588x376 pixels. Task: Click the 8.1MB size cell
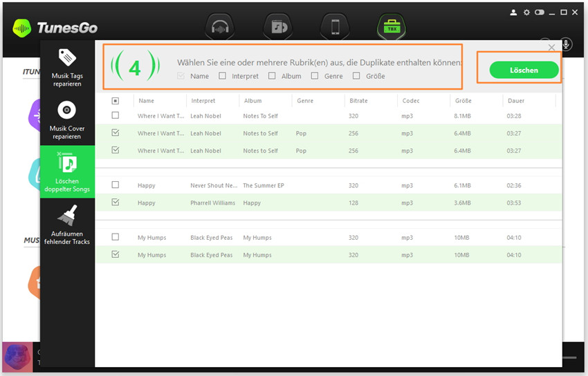tap(462, 116)
